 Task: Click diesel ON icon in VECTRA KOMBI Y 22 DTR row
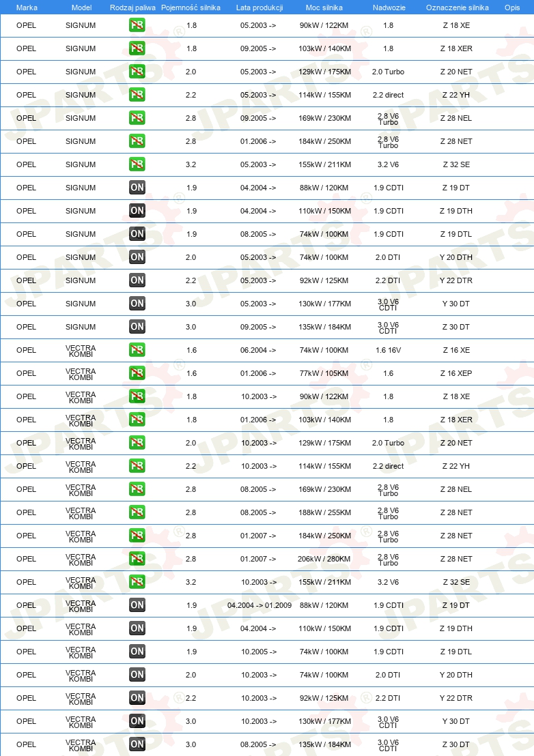[x=137, y=697]
